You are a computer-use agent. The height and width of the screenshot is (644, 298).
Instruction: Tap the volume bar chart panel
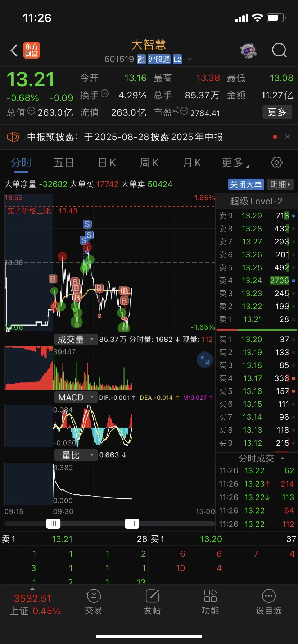(x=110, y=368)
